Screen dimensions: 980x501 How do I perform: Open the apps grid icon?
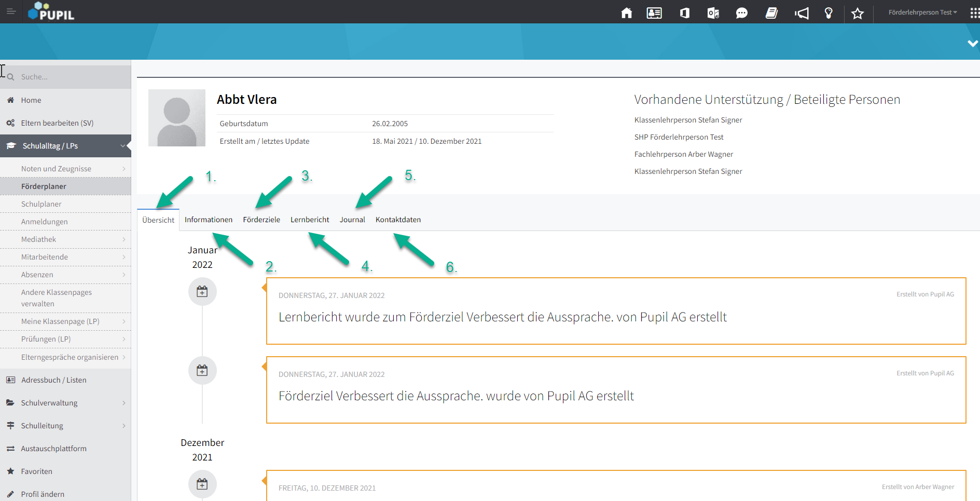(975, 13)
